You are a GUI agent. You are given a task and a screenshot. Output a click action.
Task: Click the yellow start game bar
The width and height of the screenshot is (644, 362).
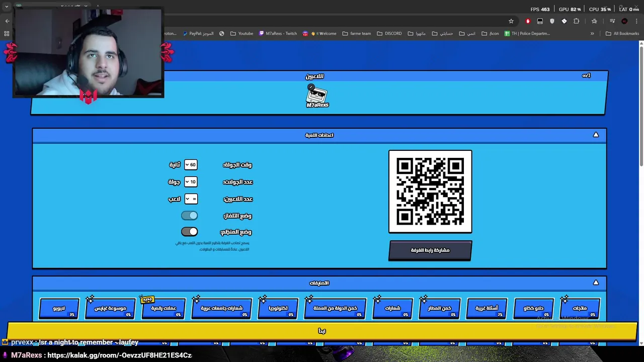(x=322, y=331)
